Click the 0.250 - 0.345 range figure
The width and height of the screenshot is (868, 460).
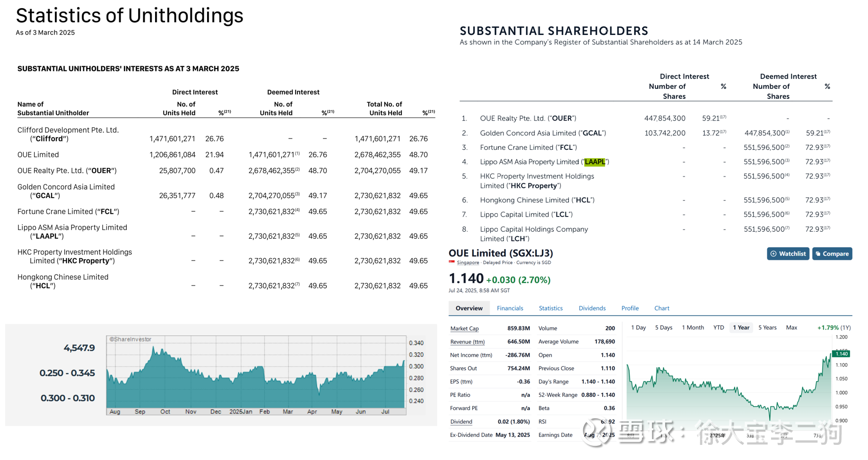(67, 373)
